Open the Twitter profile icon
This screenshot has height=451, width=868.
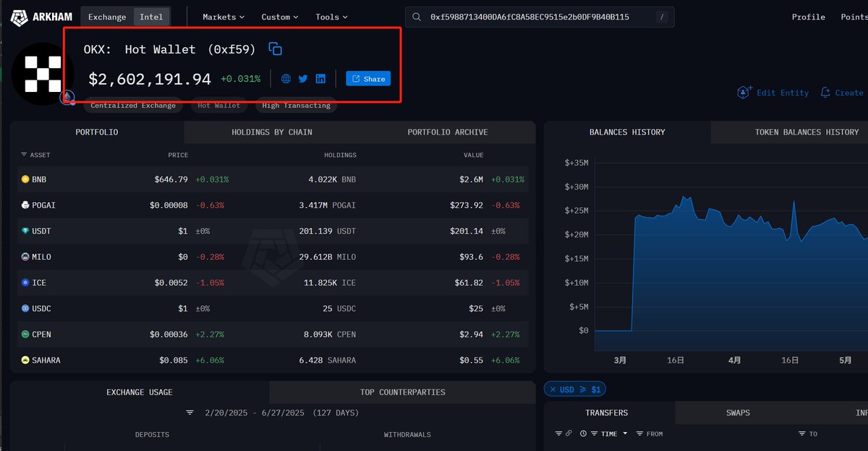[303, 79]
